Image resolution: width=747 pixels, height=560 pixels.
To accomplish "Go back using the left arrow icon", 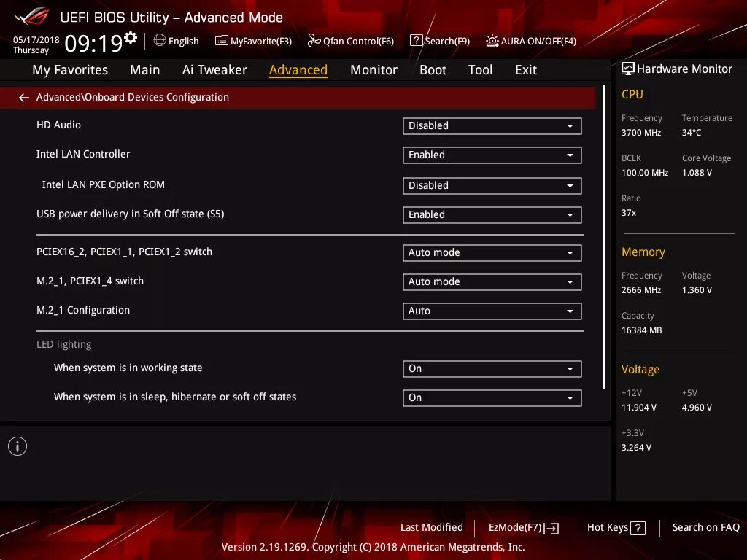I will click(24, 98).
